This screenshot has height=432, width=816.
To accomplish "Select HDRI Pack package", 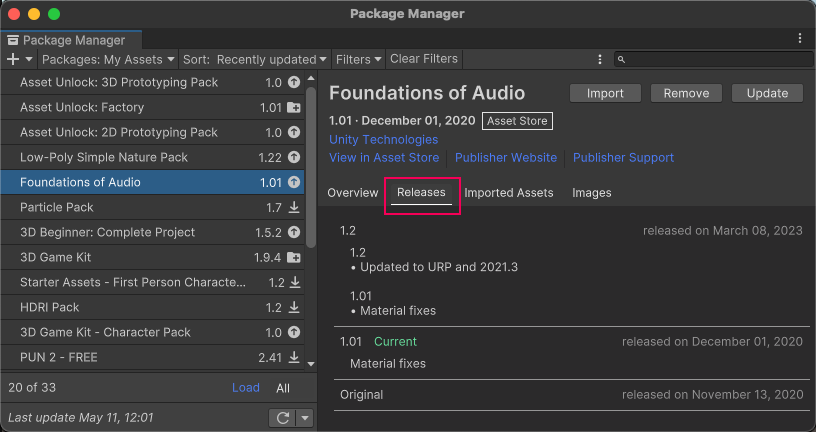I will tap(152, 307).
